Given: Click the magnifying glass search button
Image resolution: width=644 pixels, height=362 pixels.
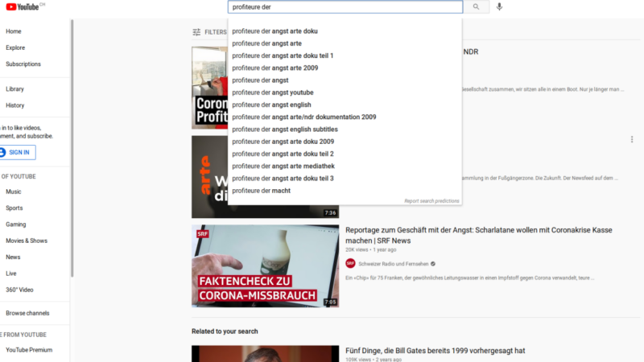Looking at the screenshot, I should click(x=476, y=6).
